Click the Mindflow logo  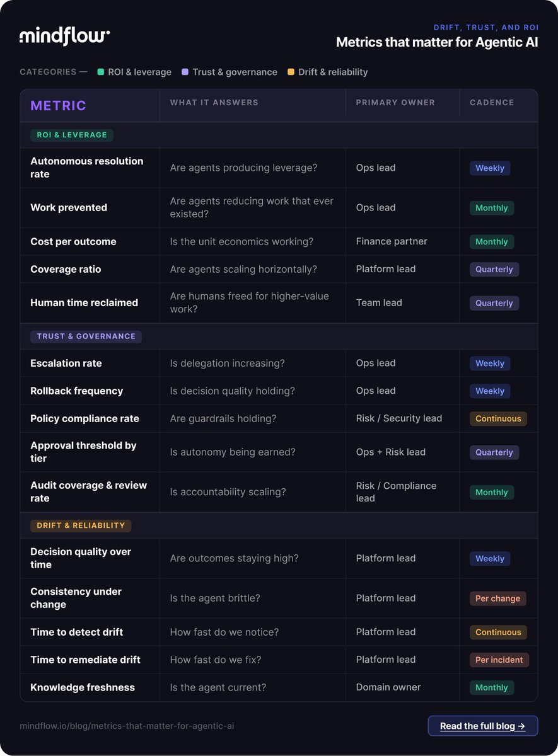[65, 37]
